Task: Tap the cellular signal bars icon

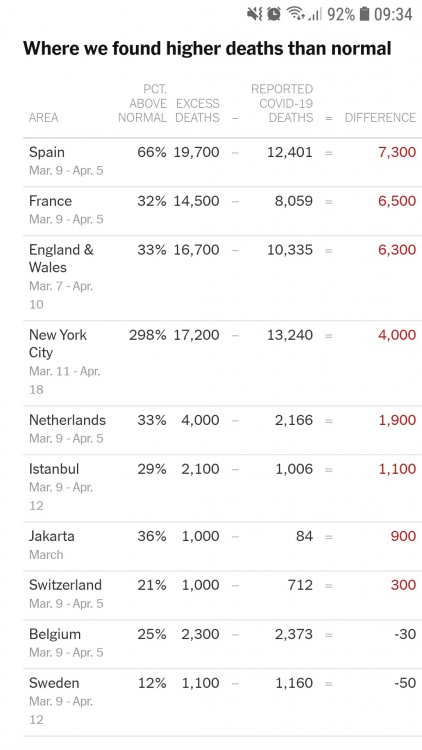Action: 315,14
